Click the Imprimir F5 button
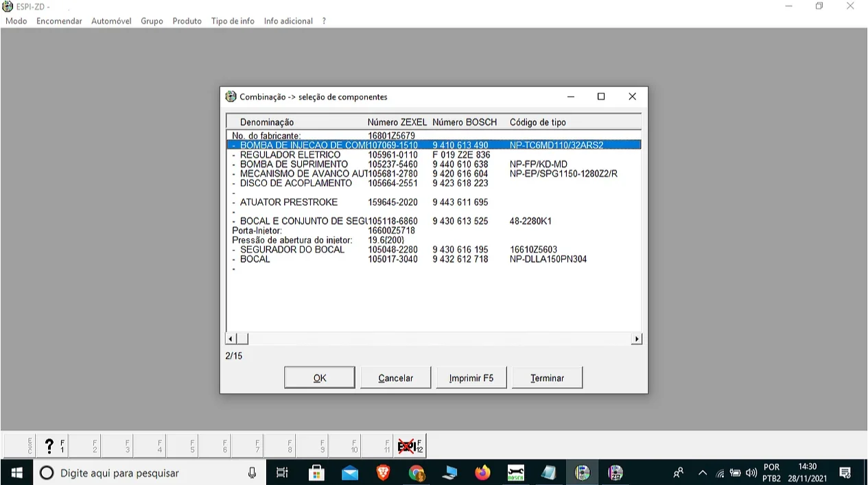Viewport: 868px width, 485px height. pyautogui.click(x=471, y=378)
